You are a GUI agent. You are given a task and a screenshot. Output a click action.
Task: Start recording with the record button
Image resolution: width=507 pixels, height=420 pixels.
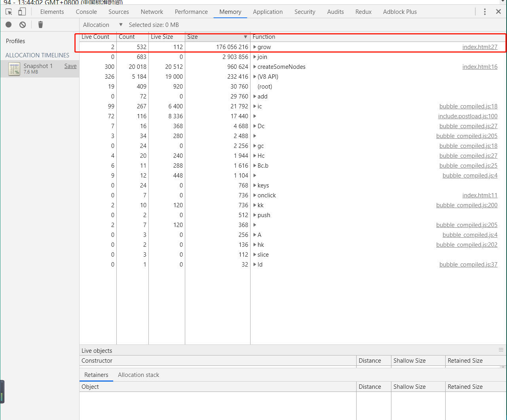point(9,25)
